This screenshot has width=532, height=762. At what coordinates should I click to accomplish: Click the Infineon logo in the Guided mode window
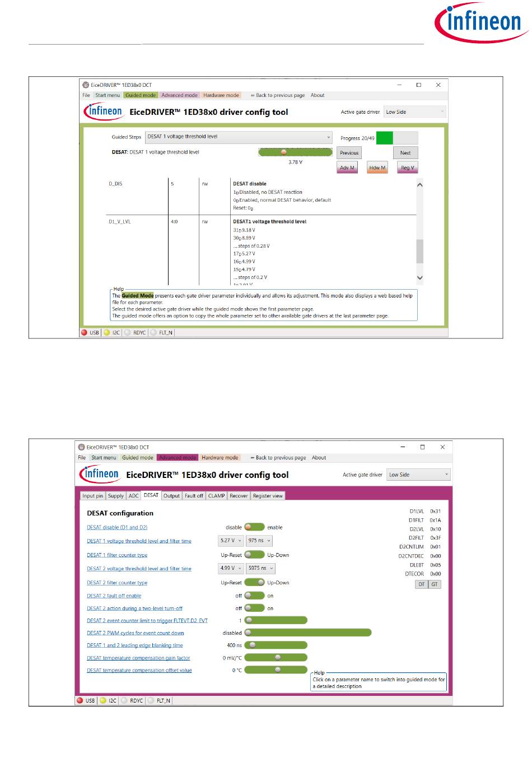tap(104, 111)
